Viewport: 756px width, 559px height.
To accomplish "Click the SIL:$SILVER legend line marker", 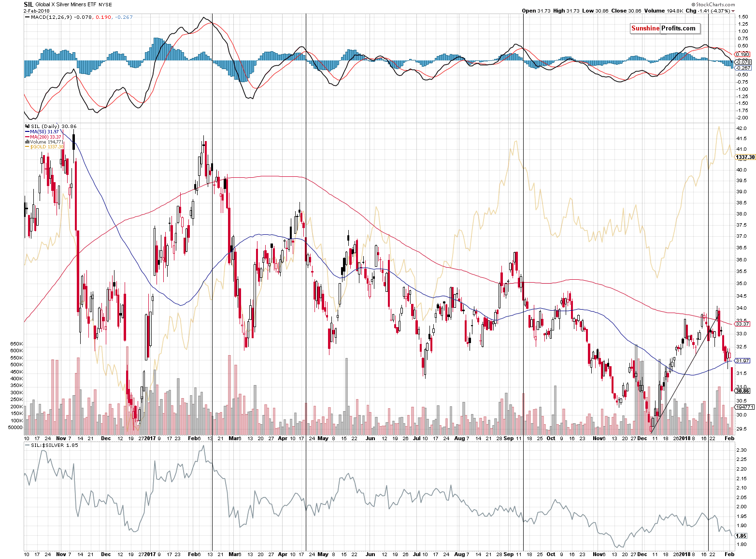I will pos(27,445).
